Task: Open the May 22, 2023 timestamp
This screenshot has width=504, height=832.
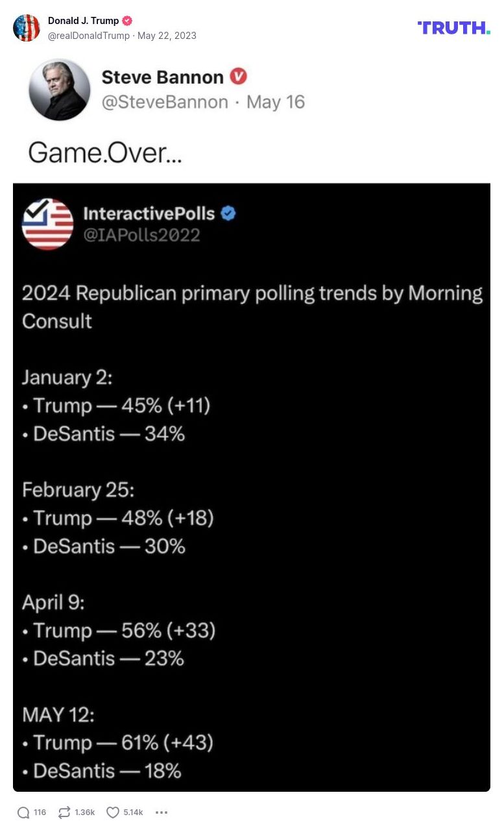Action: click(166, 36)
